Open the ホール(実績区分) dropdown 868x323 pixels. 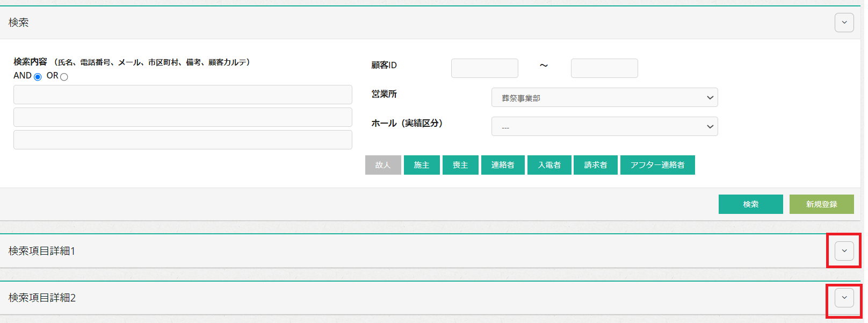tap(604, 127)
